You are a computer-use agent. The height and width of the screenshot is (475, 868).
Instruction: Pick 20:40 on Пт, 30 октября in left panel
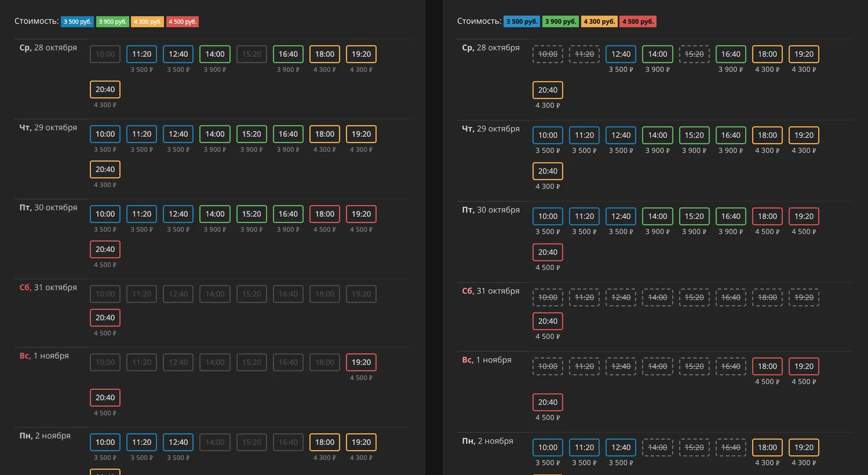pos(105,249)
